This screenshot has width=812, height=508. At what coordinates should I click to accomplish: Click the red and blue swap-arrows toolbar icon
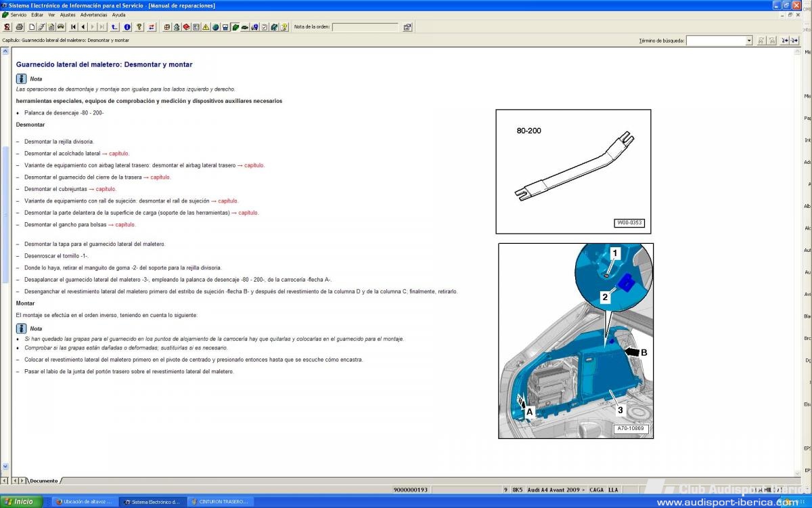click(x=152, y=27)
